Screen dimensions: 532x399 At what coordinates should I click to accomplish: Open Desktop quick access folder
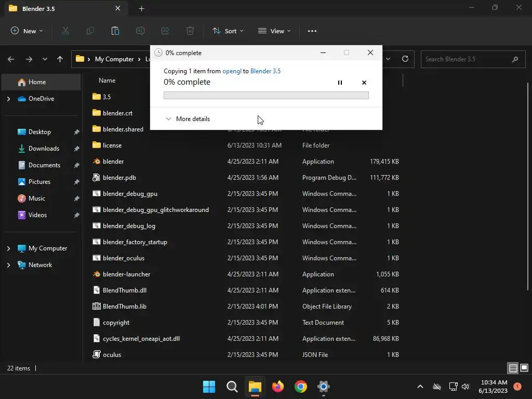pyautogui.click(x=39, y=132)
